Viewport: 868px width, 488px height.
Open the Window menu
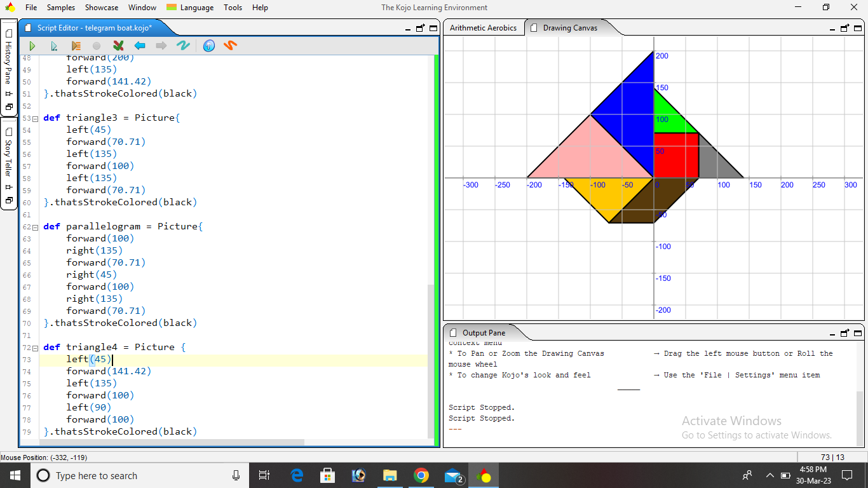pos(142,8)
